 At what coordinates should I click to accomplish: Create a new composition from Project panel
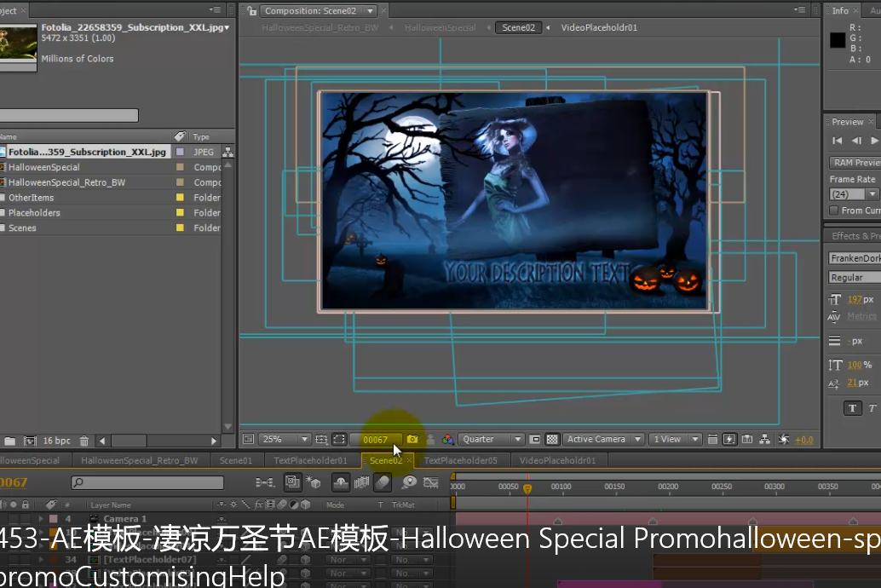(30, 441)
